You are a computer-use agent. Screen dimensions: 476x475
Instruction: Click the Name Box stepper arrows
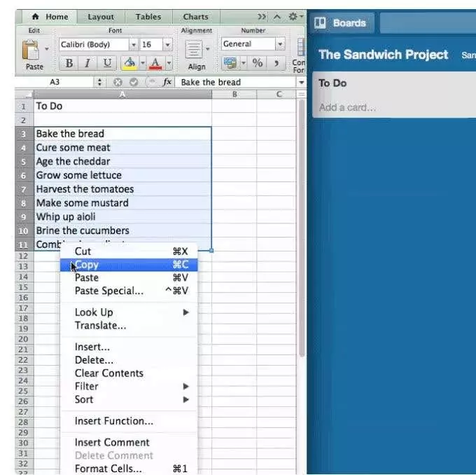tap(99, 82)
